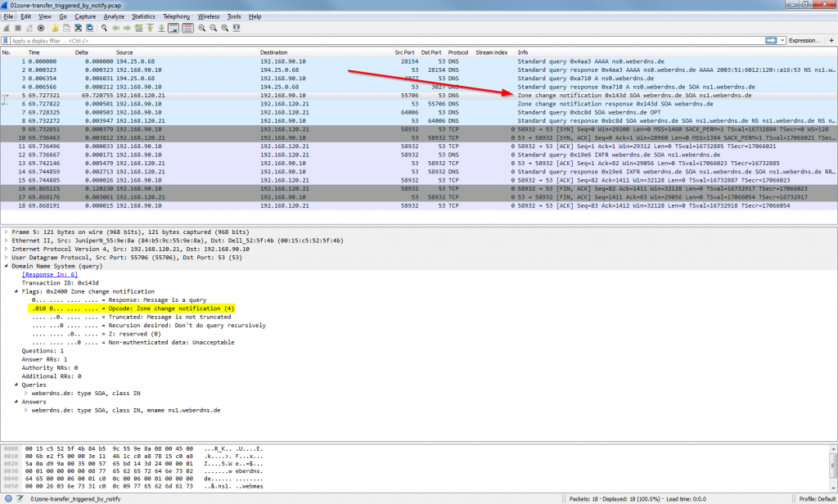Reset zoom to normal size icon
The width and height of the screenshot is (838, 504).
(225, 28)
